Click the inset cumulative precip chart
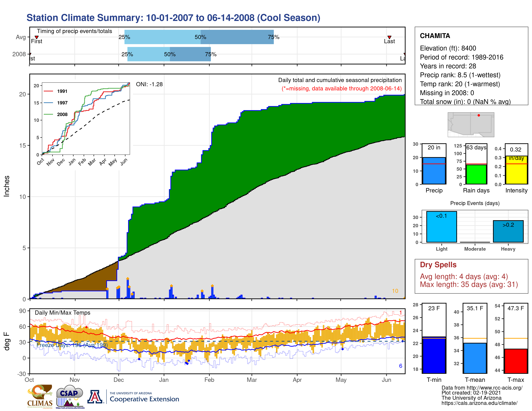The image size is (532, 411). 86,119
